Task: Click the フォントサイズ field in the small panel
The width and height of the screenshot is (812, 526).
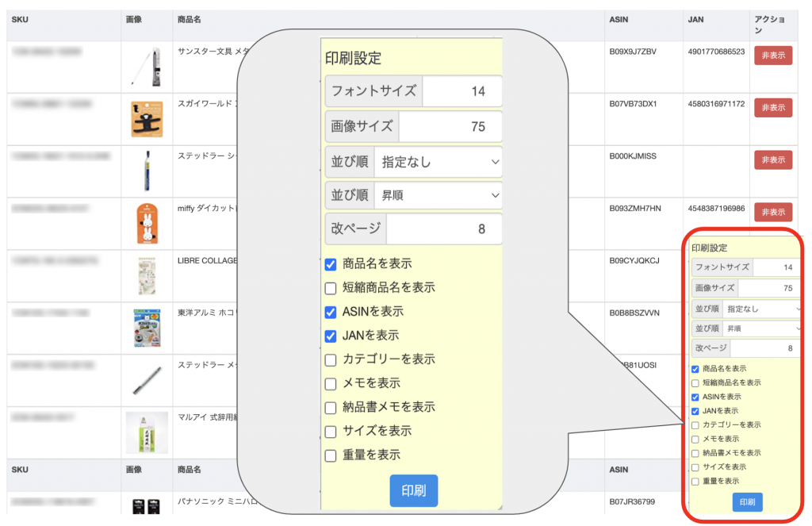Action: [x=776, y=267]
